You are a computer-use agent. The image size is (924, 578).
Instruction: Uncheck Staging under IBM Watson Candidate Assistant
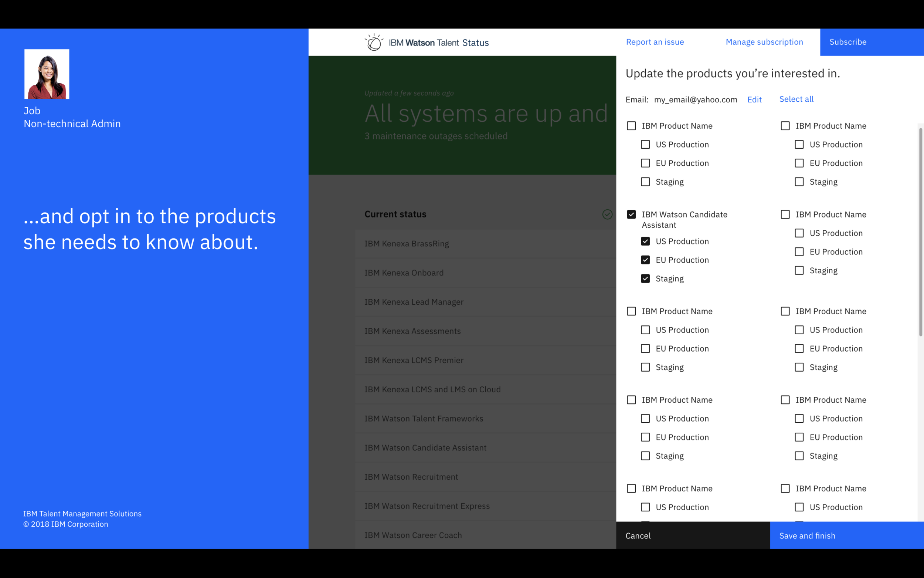click(645, 279)
